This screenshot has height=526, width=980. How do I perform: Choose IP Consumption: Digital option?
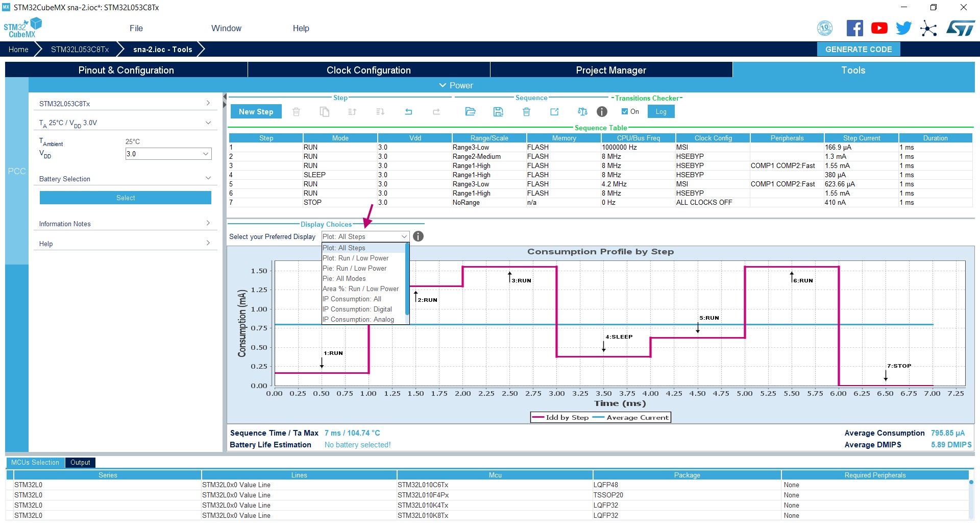coord(363,309)
